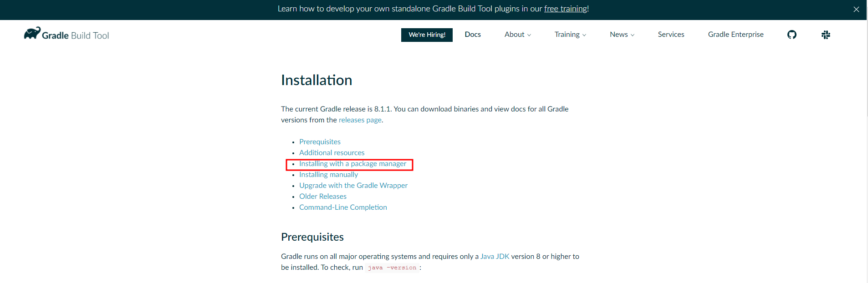This screenshot has height=283, width=868.
Task: Click the java -version code snippet
Action: [x=392, y=268]
